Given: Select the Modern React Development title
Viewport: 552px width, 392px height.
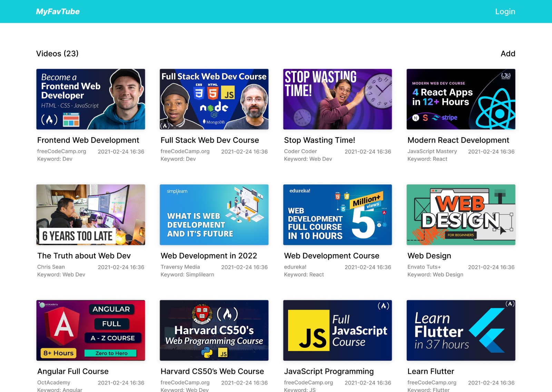Looking at the screenshot, I should [458, 140].
